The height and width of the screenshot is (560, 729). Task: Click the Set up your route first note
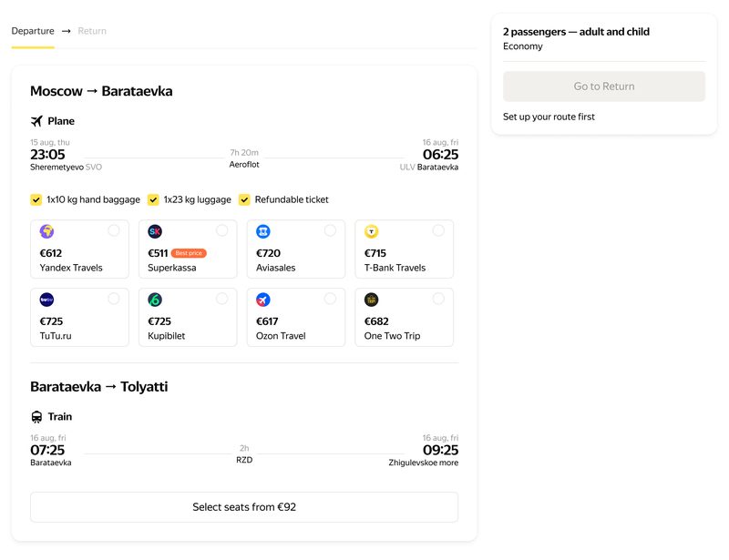point(549,117)
